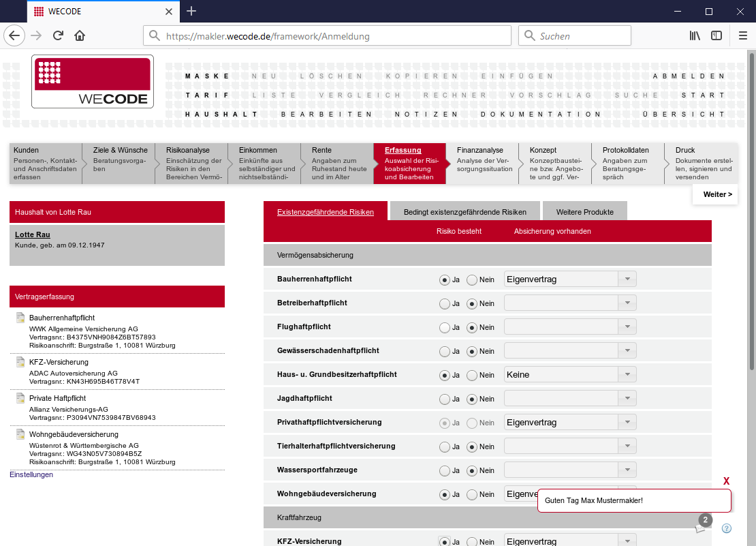The image size is (756, 546).
Task: Click ABMELDEN to log out
Action: tap(689, 76)
